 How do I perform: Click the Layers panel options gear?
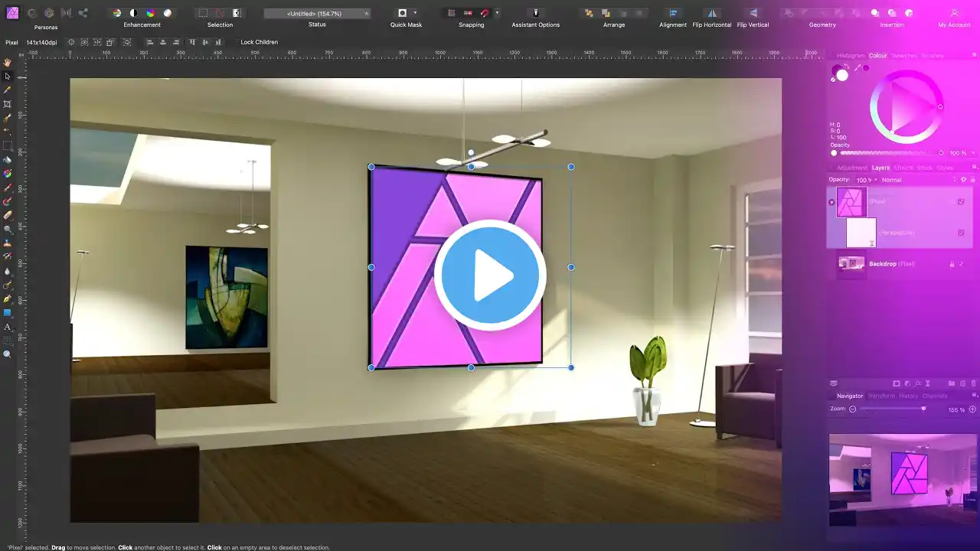(964, 180)
